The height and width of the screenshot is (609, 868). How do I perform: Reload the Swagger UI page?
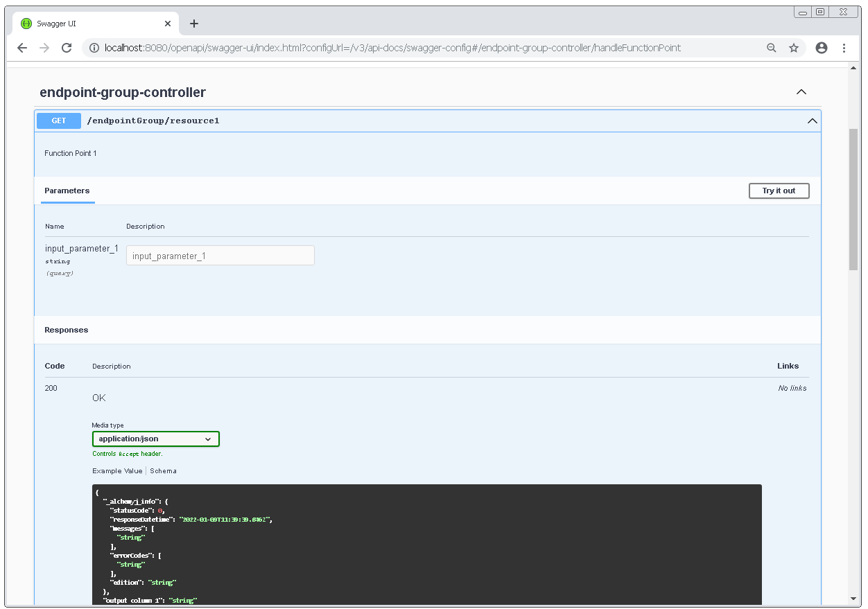click(67, 48)
